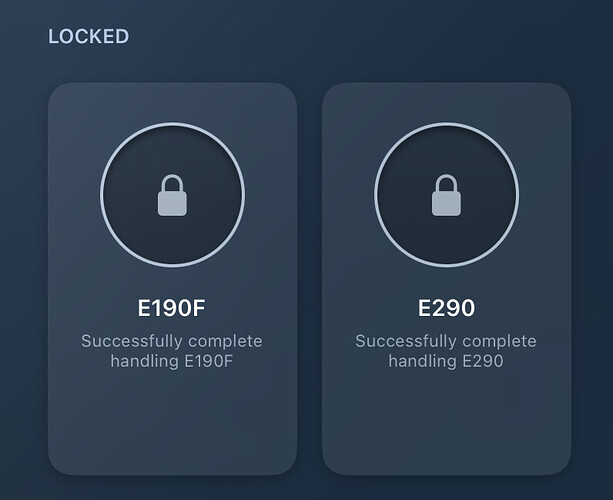
Task: Click the top area of E190F card above lock
Action: click(172, 102)
